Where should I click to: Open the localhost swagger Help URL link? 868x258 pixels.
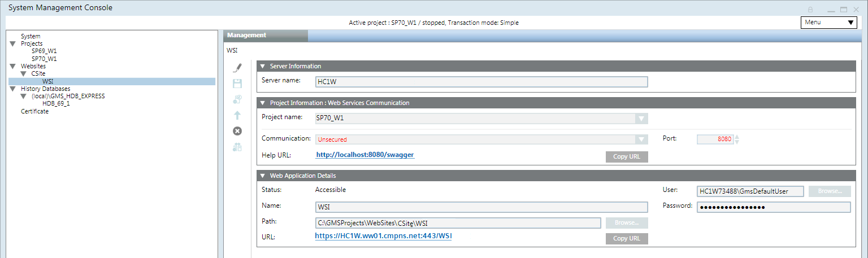click(365, 155)
